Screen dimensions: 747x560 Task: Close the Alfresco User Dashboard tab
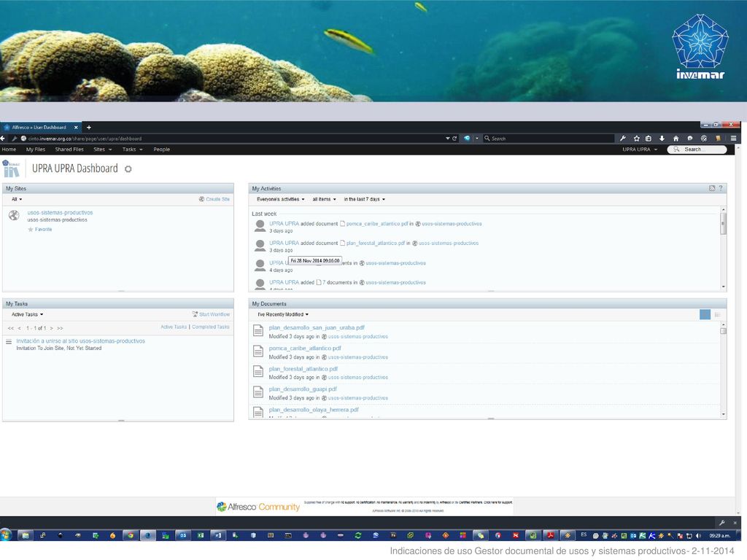tap(76, 127)
